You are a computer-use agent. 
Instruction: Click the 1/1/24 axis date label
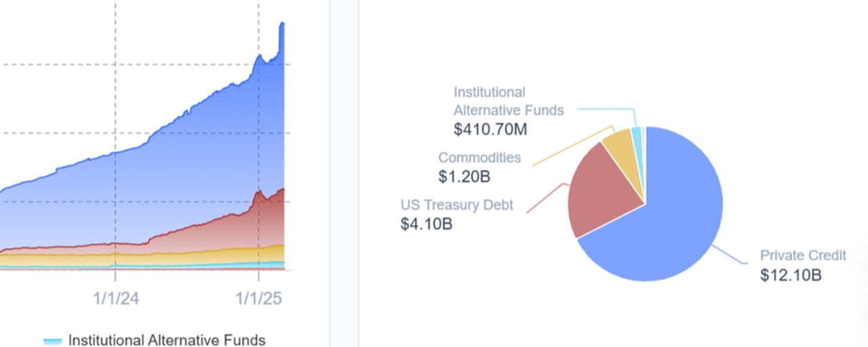pyautogui.click(x=115, y=298)
